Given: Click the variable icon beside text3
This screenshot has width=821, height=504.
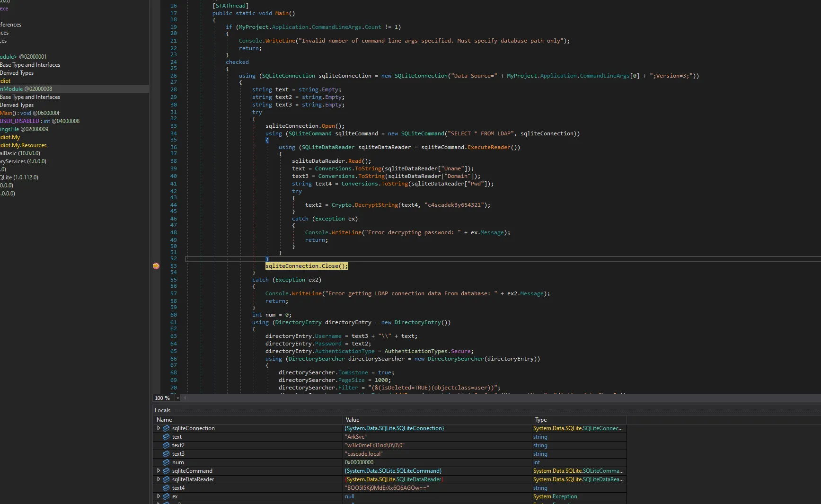Looking at the screenshot, I should (x=166, y=454).
